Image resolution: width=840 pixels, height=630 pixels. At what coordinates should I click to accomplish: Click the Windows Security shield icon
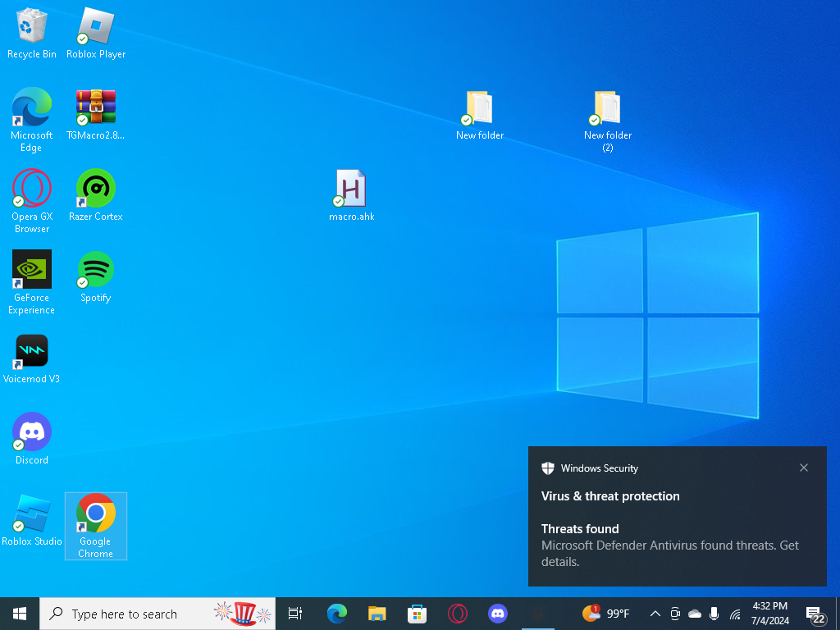547,468
